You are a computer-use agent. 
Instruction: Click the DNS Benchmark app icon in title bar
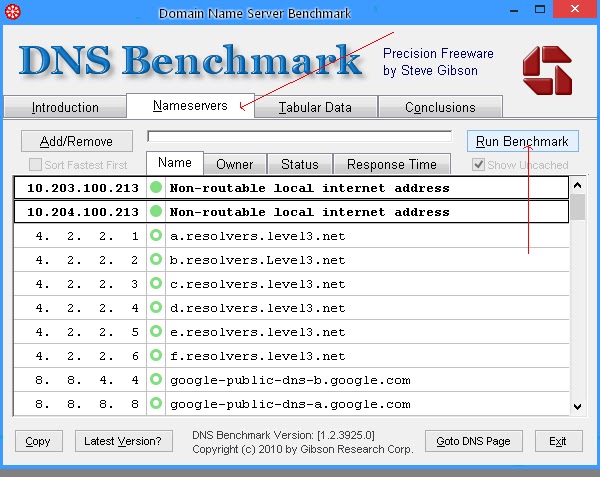[12, 12]
